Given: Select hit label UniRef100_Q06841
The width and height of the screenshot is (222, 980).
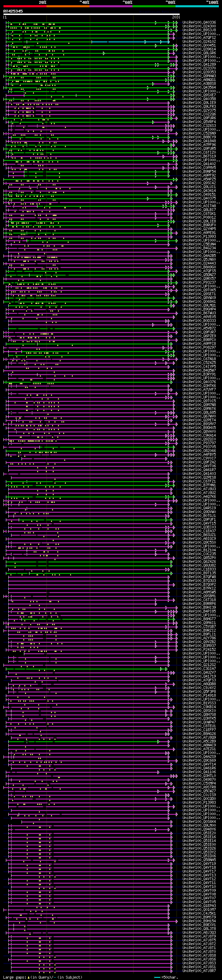Looking at the screenshot, I should click(x=199, y=302).
